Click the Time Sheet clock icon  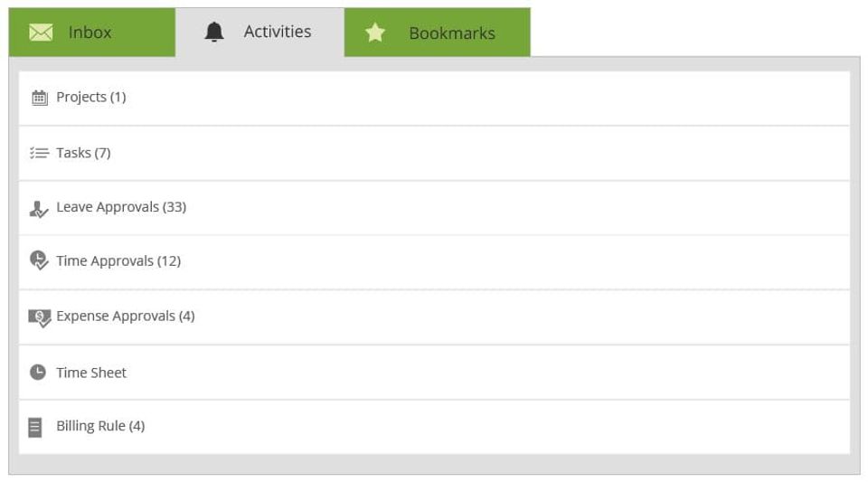click(x=38, y=373)
